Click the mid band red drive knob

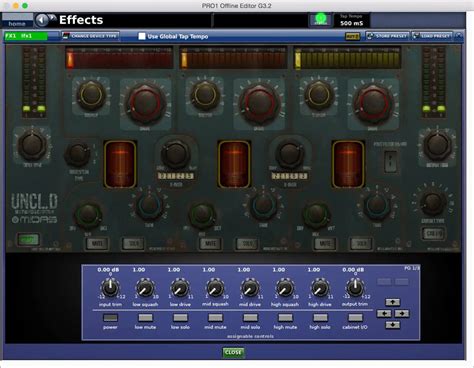pos(259,103)
